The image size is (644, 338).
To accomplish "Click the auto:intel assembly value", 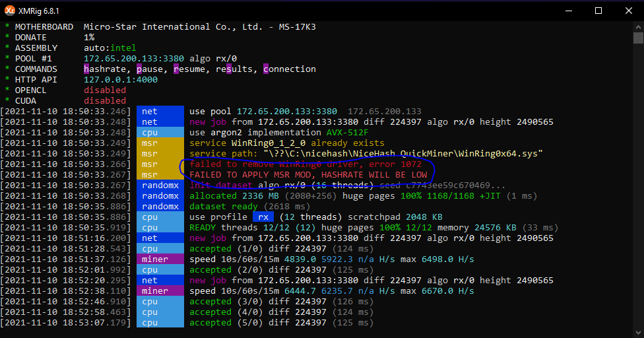I will point(110,48).
